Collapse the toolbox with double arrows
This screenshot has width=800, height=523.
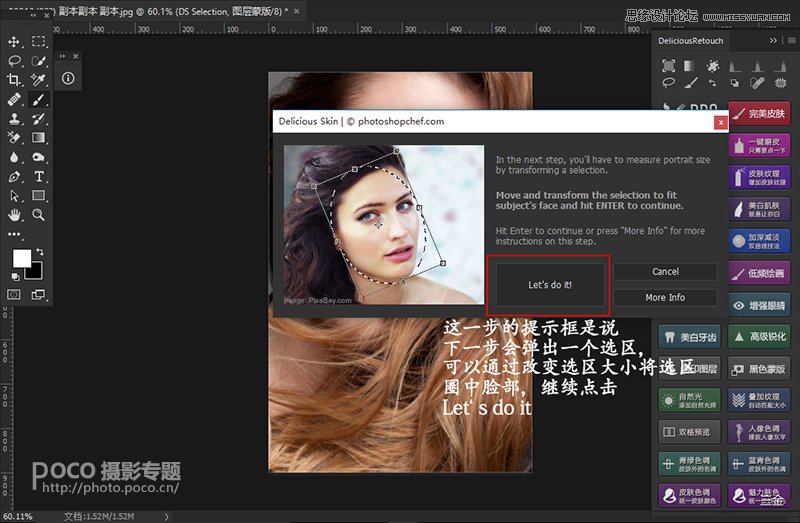pos(33,16)
